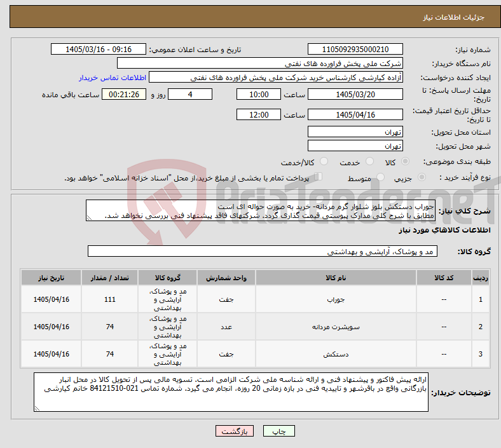
Task: Click the date 1405/04/16 in دستکش row
Action: 51,354
